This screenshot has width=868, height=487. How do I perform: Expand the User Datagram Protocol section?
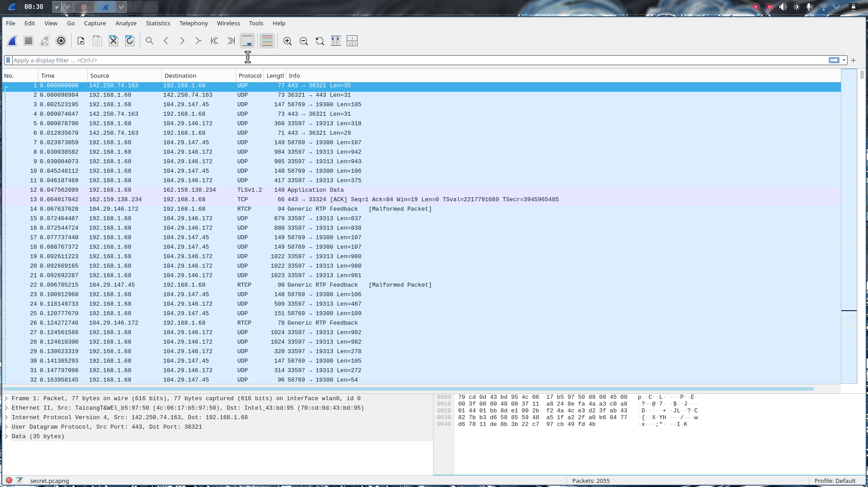[x=6, y=427]
